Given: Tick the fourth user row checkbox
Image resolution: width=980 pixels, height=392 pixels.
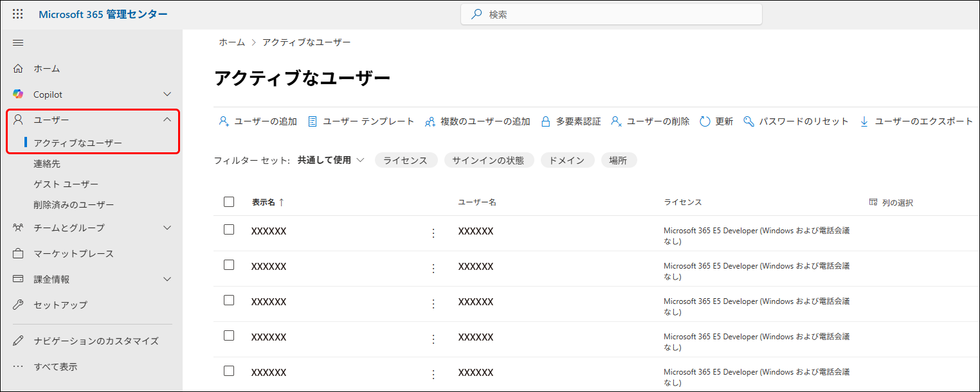Looking at the screenshot, I should [229, 335].
